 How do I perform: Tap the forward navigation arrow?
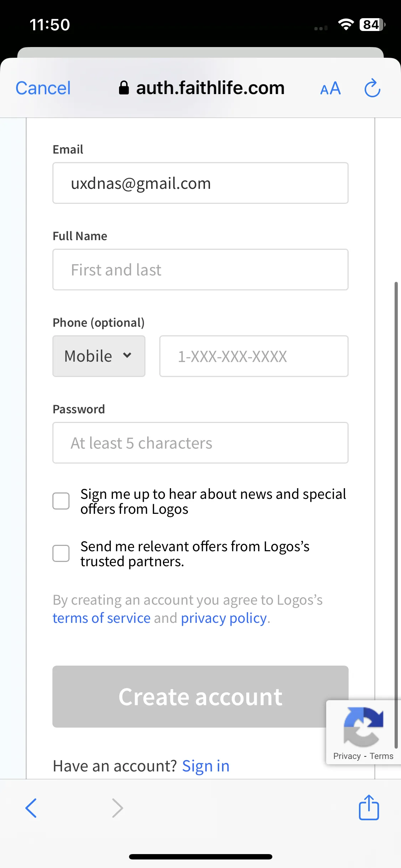117,808
